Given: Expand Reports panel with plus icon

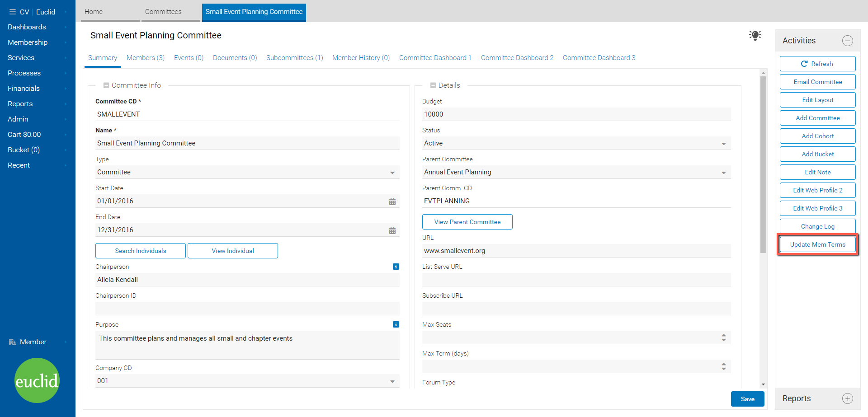Looking at the screenshot, I should [848, 398].
